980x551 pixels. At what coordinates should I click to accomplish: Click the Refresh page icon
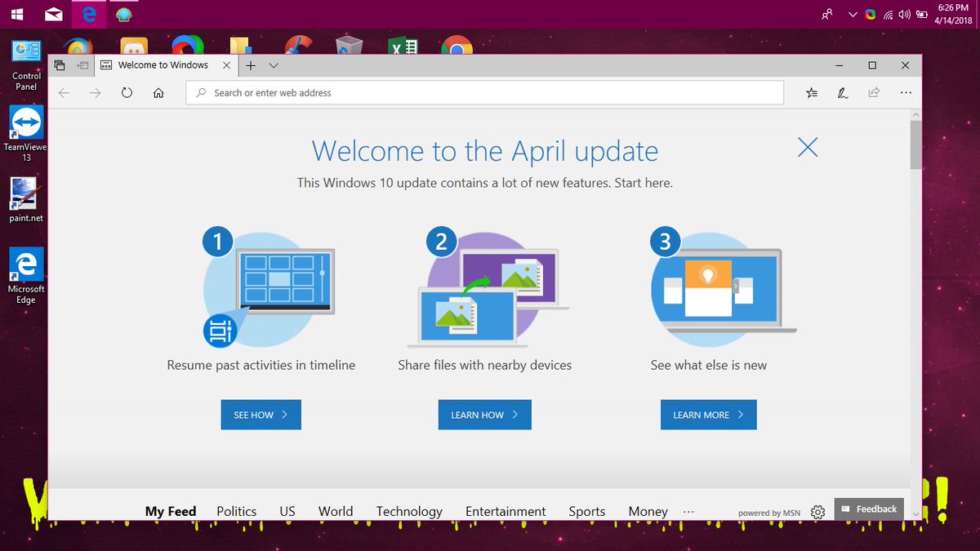click(127, 92)
